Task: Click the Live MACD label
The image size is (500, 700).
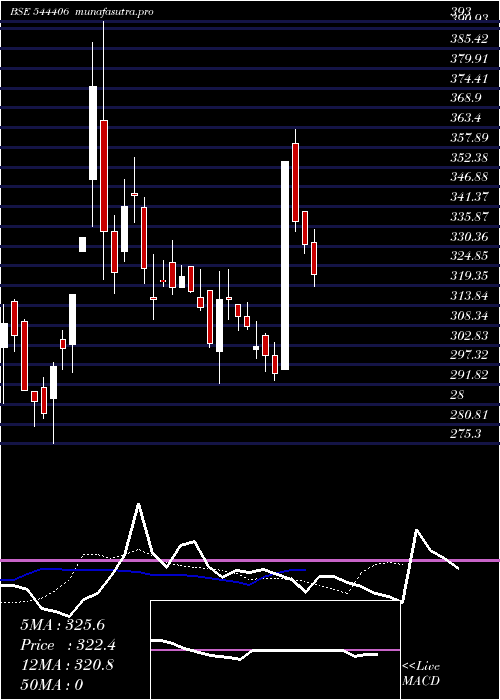Action: (x=421, y=673)
